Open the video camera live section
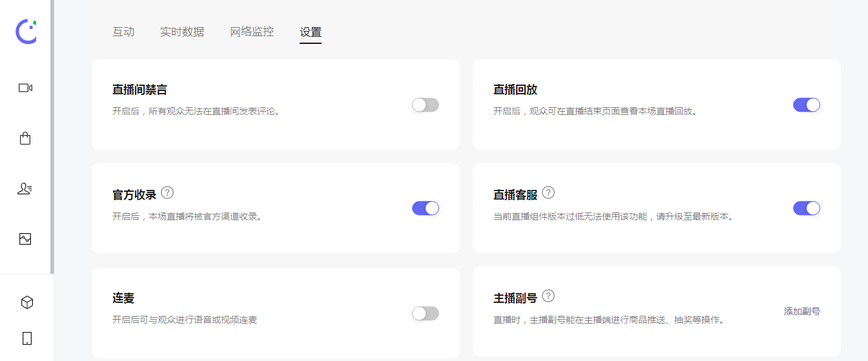This screenshot has width=868, height=361. (x=25, y=88)
